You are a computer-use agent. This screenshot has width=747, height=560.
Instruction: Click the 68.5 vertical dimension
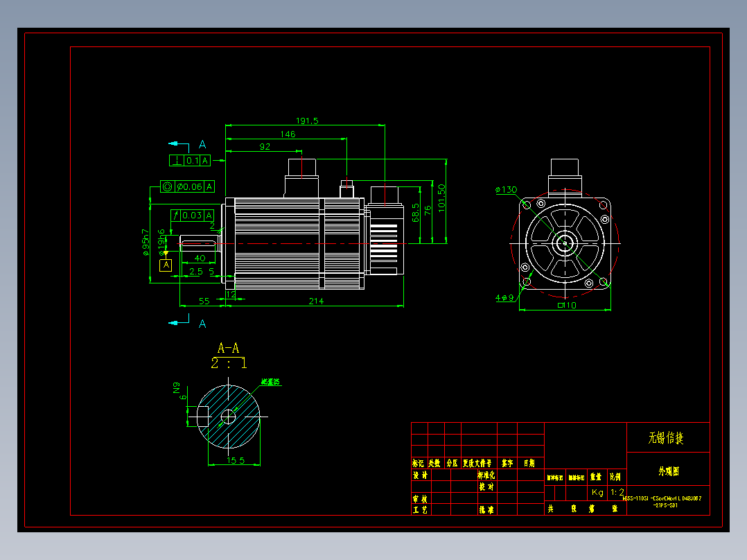tap(416, 213)
